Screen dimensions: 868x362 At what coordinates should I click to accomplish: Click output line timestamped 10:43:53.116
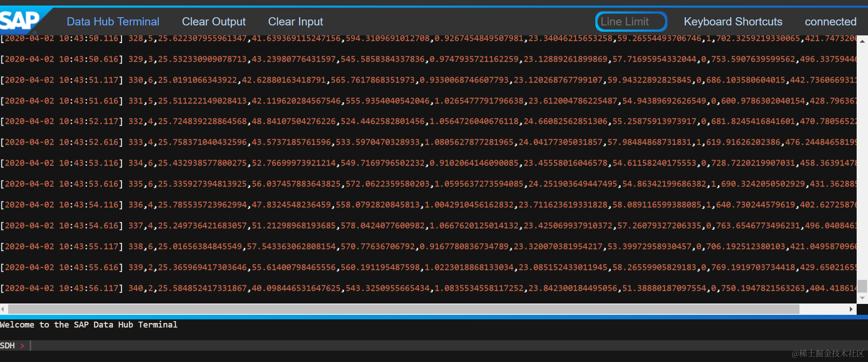(428, 163)
